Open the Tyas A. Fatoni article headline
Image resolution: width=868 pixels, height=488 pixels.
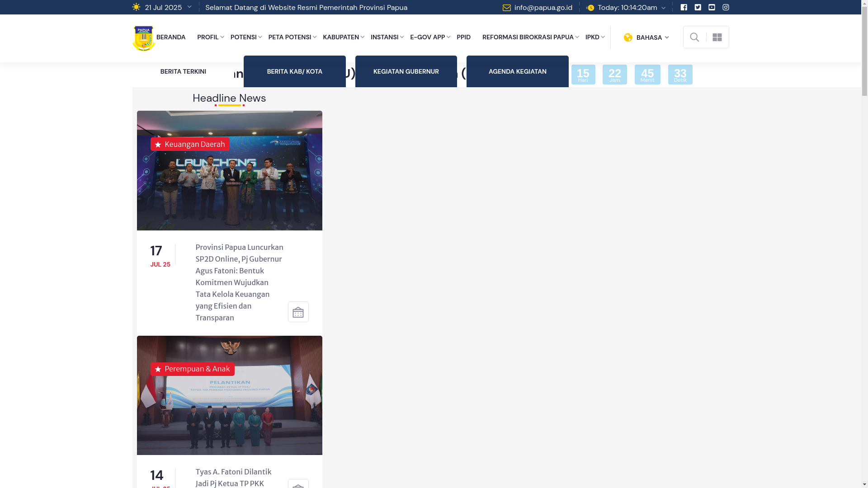coord(233,478)
